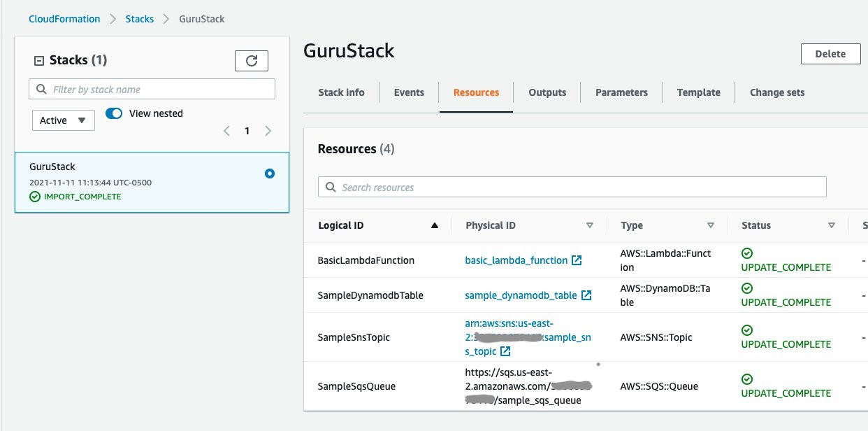Go to CloudFormation breadcrumb link
Screen dimensions: 868x431
64,19
